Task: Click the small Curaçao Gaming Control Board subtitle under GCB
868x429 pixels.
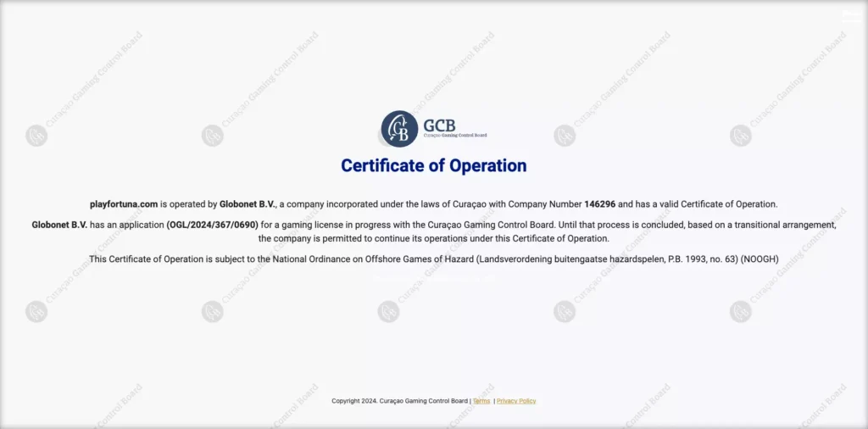Action: point(455,136)
